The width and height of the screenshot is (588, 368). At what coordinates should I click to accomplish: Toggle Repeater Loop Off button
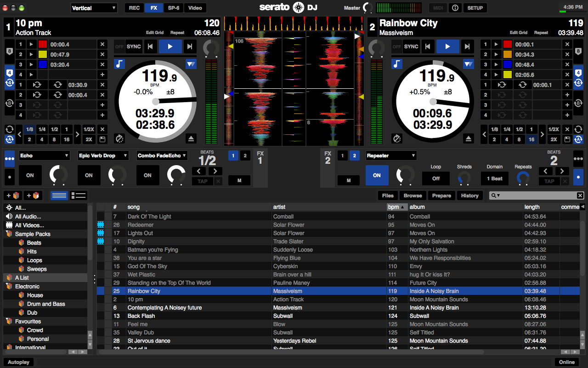coord(435,178)
